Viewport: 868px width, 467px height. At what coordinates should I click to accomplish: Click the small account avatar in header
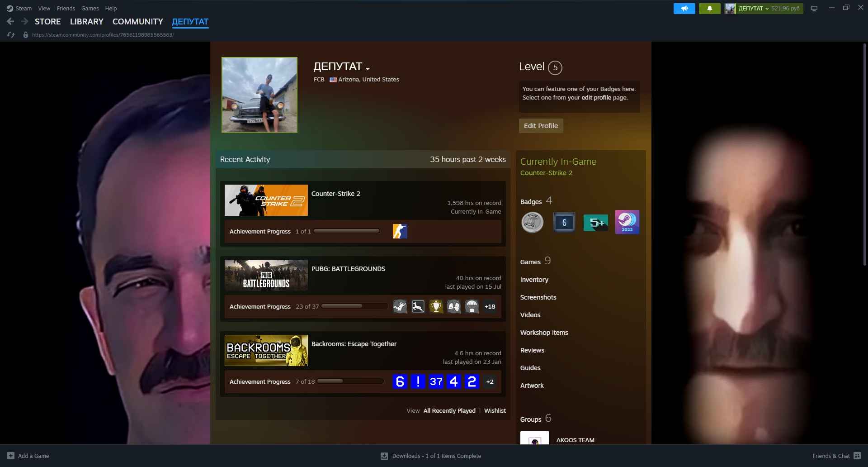[x=730, y=9]
